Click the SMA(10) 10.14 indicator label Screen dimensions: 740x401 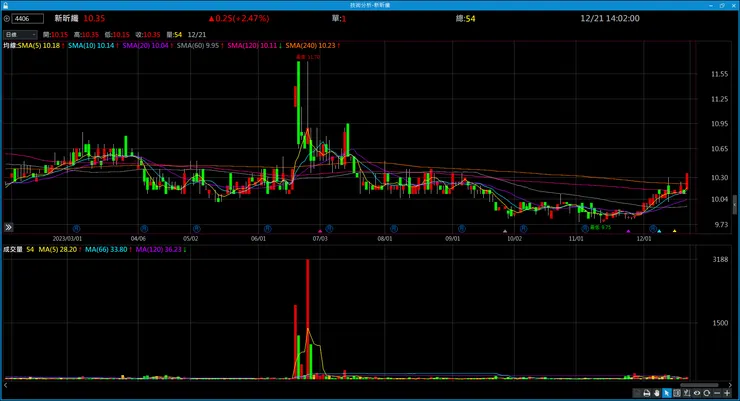point(92,46)
